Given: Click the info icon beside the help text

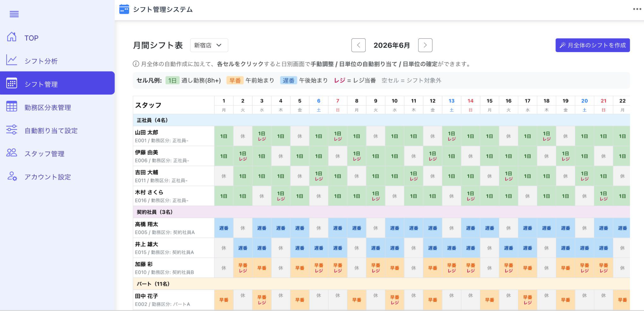Looking at the screenshot, I should coord(136,64).
